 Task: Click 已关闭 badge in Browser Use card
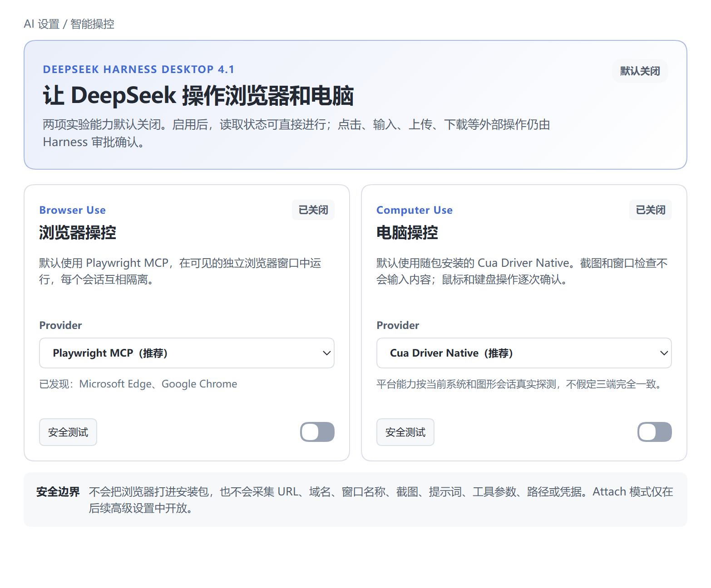(x=313, y=210)
